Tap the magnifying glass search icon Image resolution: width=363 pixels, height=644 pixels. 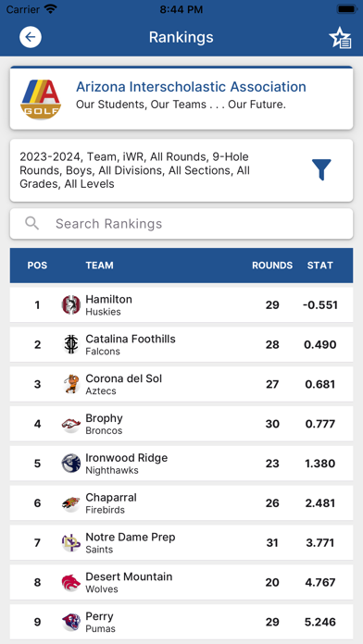click(x=32, y=223)
